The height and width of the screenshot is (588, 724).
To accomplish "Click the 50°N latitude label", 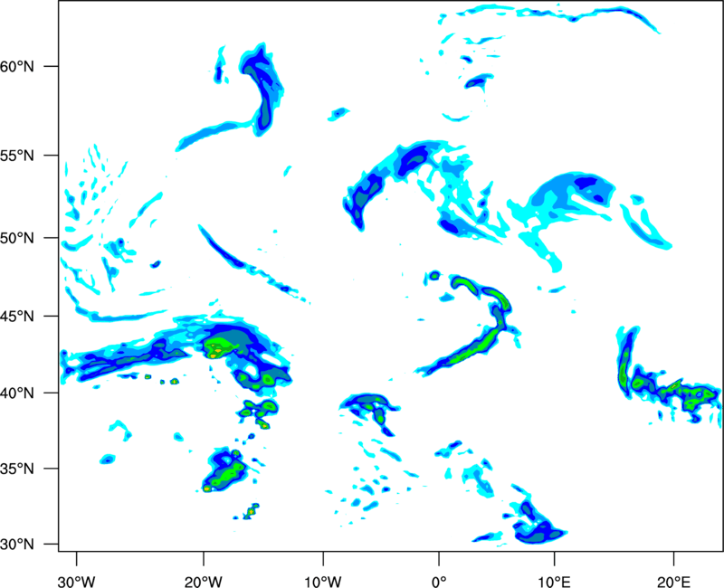I will pos(17,239).
